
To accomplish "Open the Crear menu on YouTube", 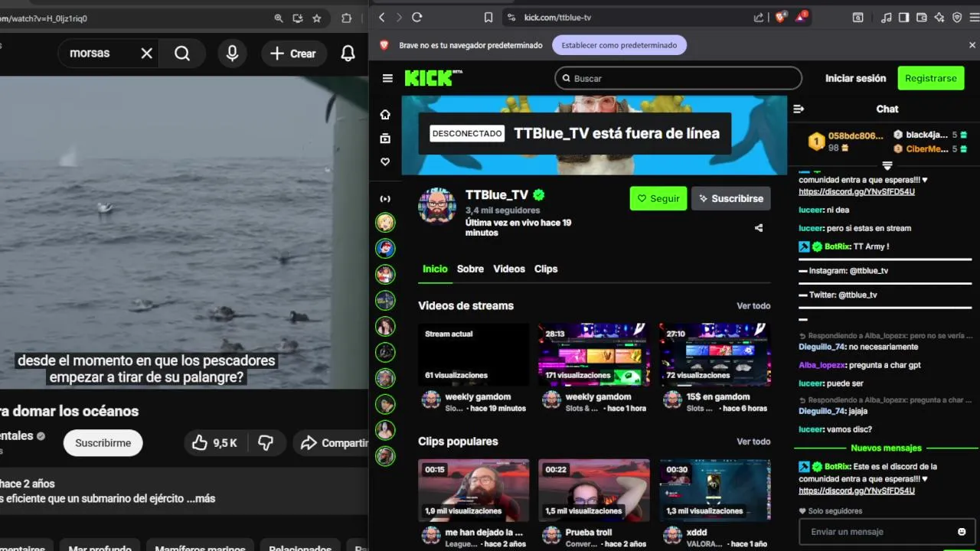I will 294,54.
